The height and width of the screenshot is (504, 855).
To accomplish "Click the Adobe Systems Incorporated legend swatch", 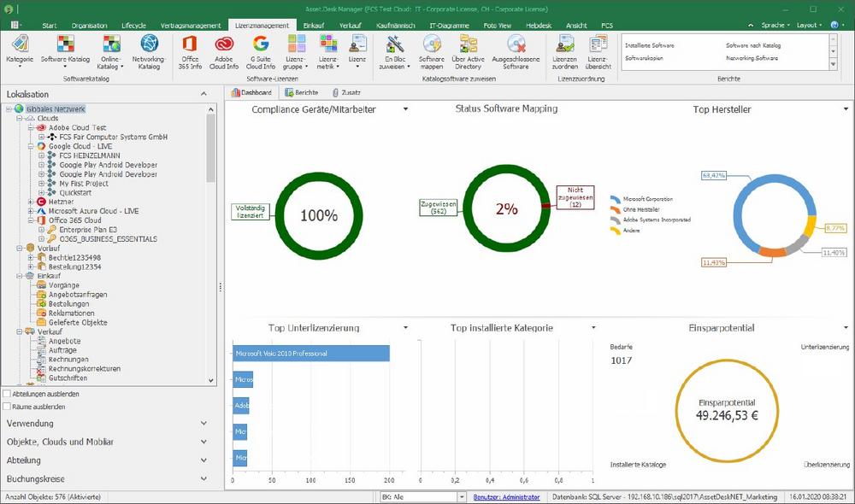I will tap(615, 220).
